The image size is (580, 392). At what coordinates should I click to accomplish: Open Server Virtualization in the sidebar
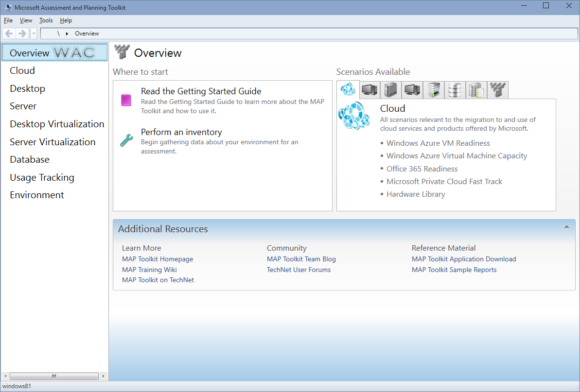click(53, 142)
